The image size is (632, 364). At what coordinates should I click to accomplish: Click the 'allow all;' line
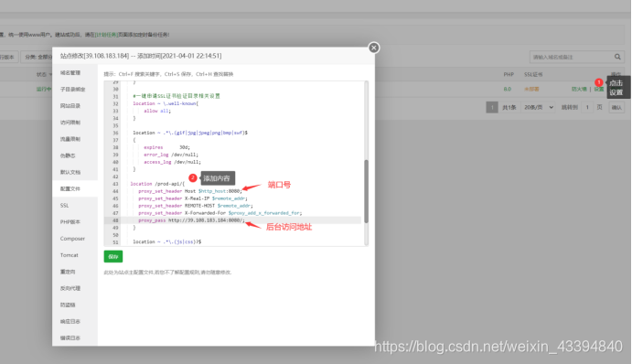click(x=157, y=111)
